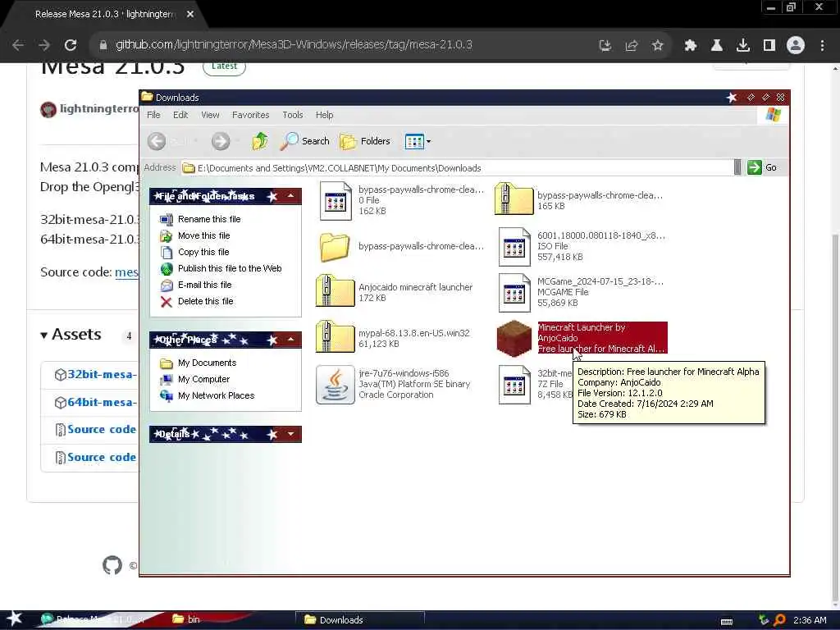Image resolution: width=840 pixels, height=630 pixels.
Task: Click install page icon in Chrome omnibox
Action: point(605,46)
